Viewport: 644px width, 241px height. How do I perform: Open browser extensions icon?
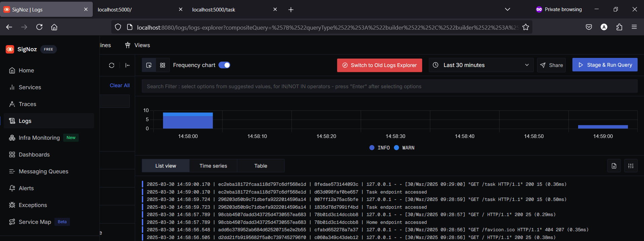click(x=619, y=27)
